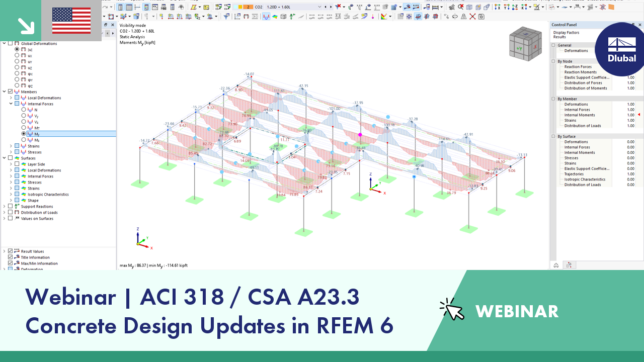Click the orange surface icon at toolbar end

pos(611,7)
